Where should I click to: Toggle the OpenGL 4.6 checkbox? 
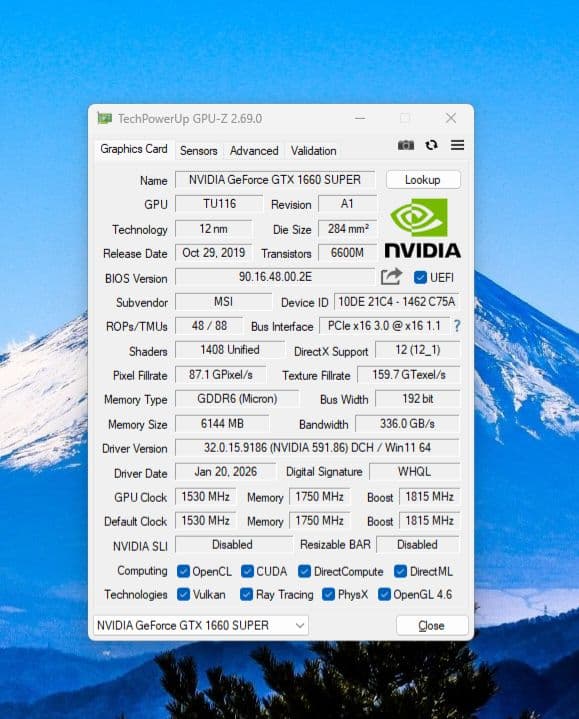(x=384, y=594)
